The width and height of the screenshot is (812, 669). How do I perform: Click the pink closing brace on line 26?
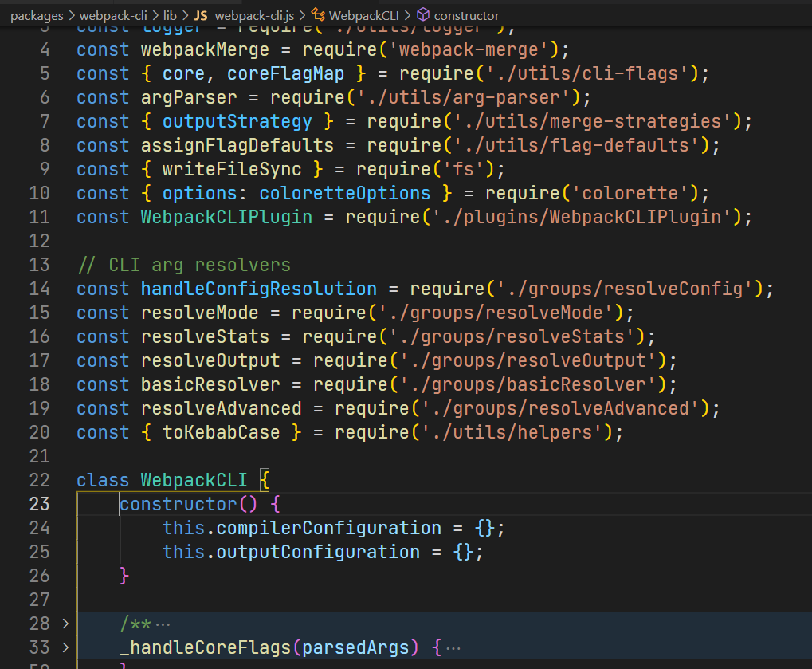pos(124,576)
